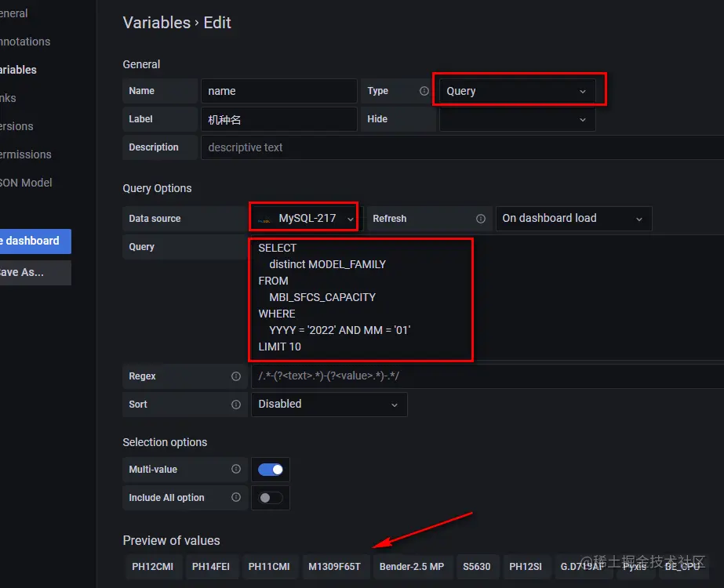Click the PH11CMI preview value
Image resolution: width=724 pixels, height=588 pixels.
[269, 566]
